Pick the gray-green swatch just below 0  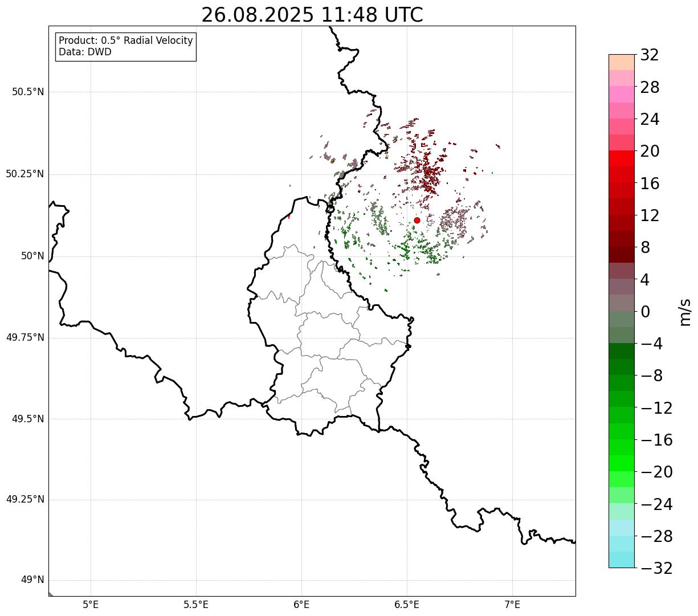[621, 319]
